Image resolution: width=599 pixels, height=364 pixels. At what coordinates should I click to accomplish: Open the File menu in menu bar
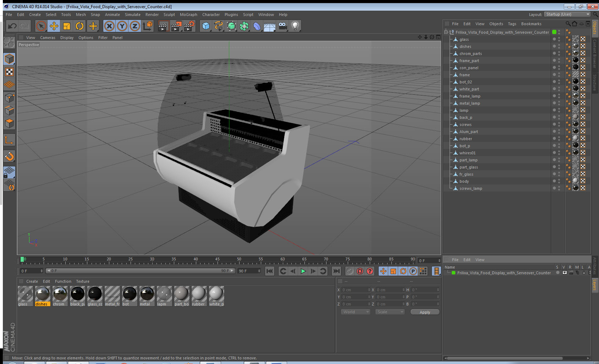pyautogui.click(x=9, y=15)
